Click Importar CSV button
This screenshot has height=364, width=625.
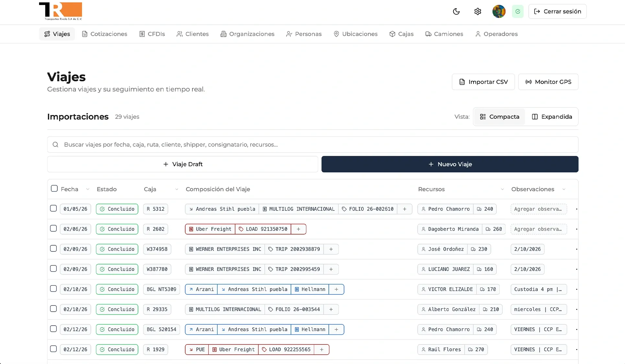pyautogui.click(x=483, y=82)
